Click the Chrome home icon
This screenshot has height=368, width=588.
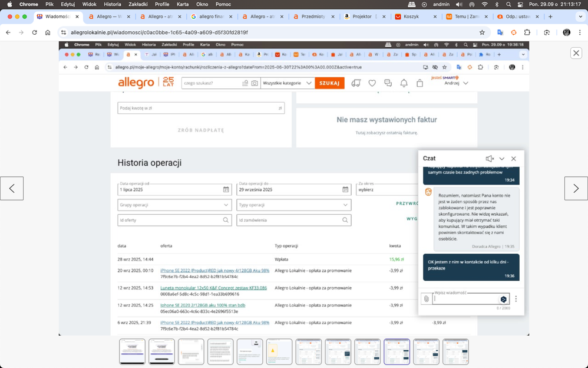(48, 32)
